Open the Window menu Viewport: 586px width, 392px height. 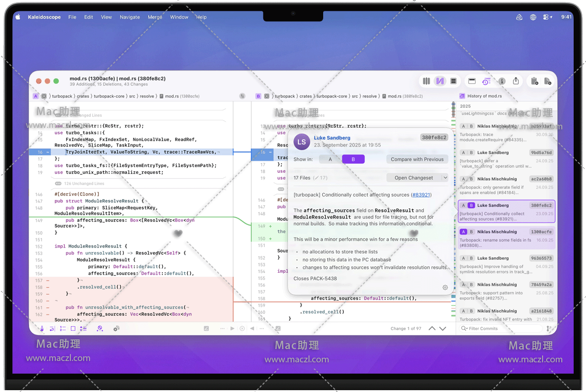pos(179,17)
